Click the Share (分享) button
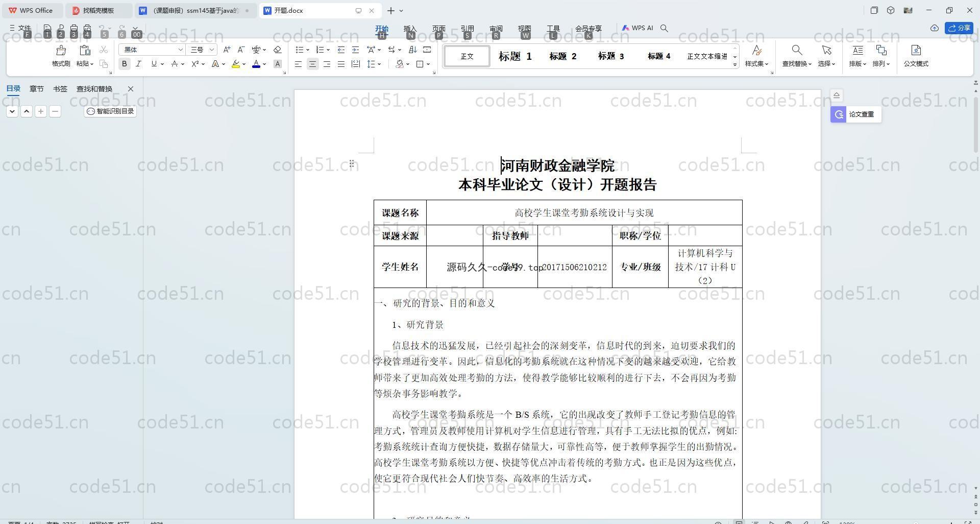This screenshot has width=980, height=524. pyautogui.click(x=959, y=28)
